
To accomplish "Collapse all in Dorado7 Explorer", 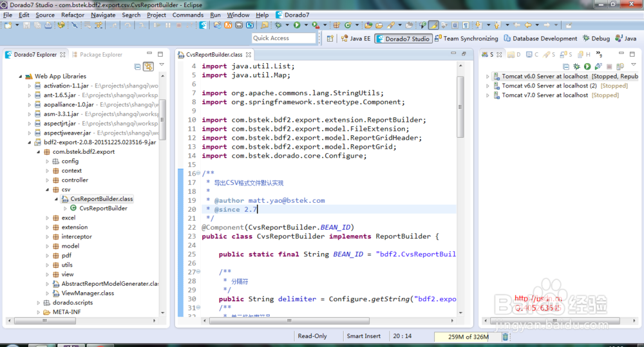I will [138, 66].
